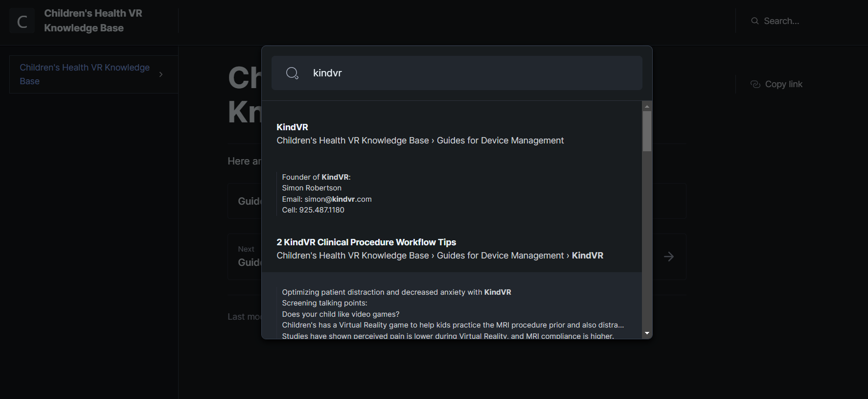Click the Copy link icon
The width and height of the screenshot is (868, 399).
coord(755,84)
